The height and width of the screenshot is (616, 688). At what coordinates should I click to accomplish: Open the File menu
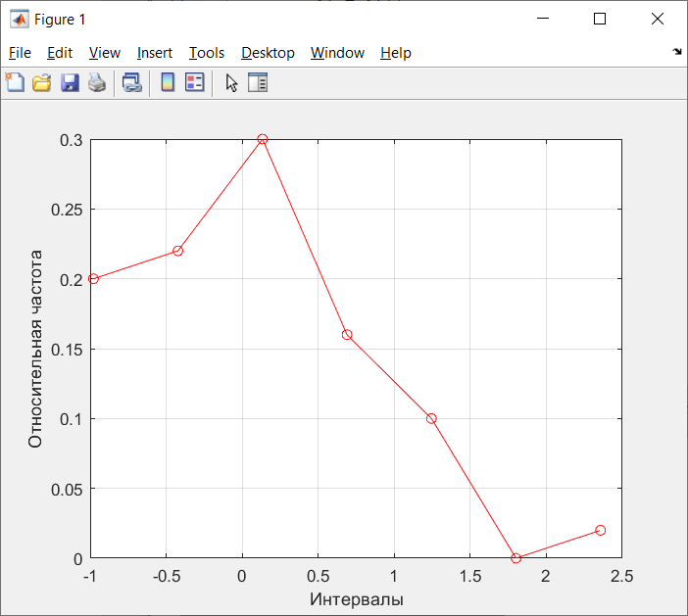coord(20,53)
